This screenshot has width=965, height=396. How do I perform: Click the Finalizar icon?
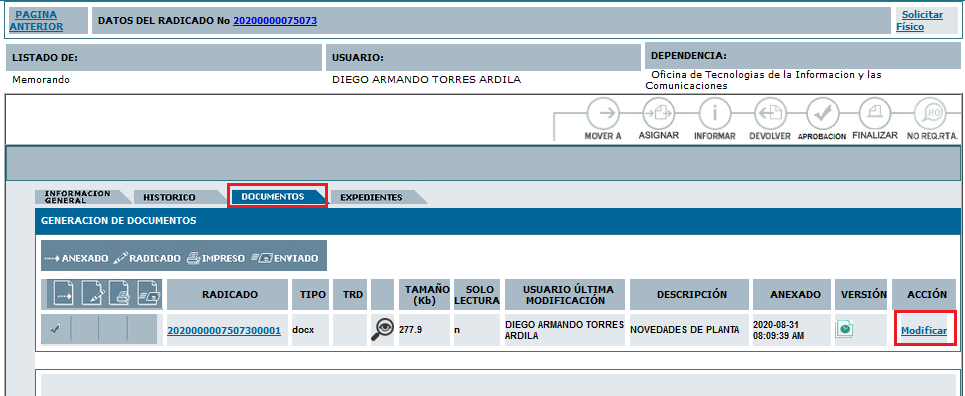point(875,113)
